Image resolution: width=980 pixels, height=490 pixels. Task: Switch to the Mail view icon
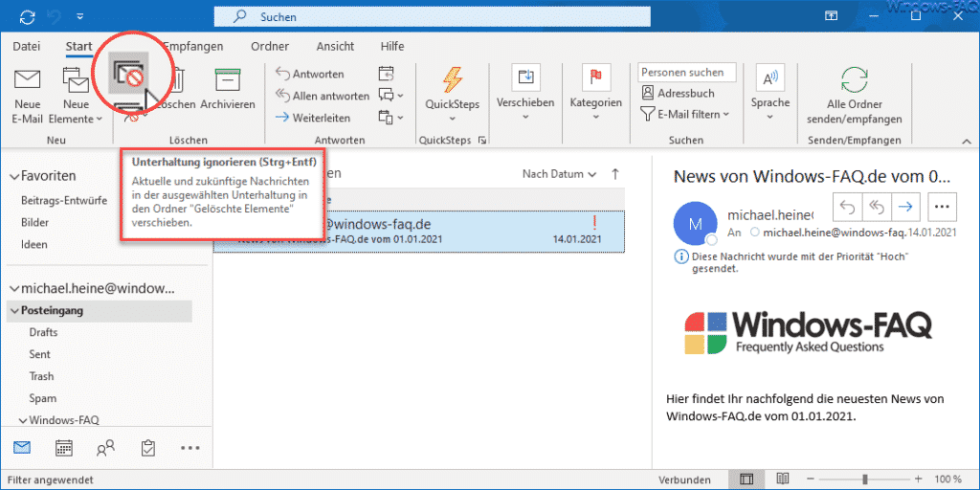click(x=23, y=448)
